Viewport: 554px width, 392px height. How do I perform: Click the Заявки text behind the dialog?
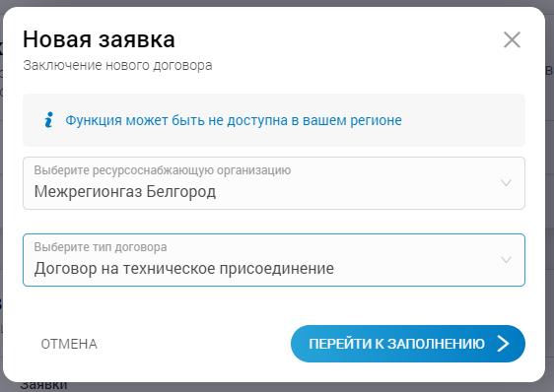point(43,386)
